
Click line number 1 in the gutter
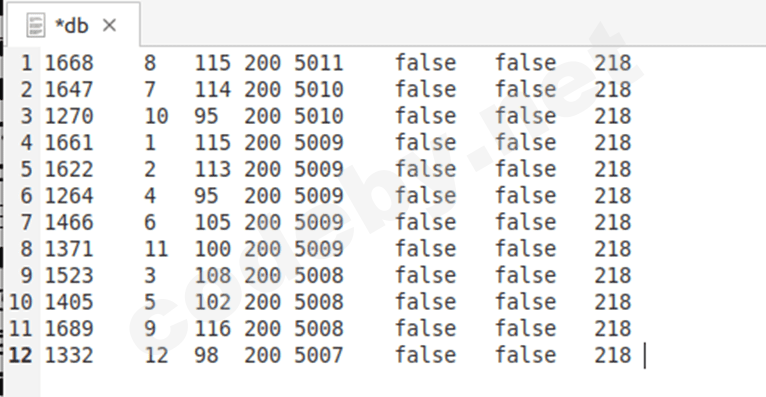[26, 63]
